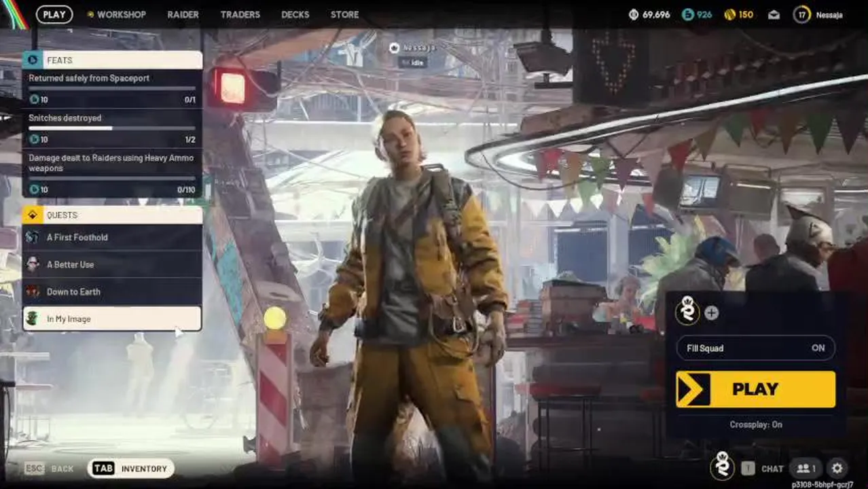Click the QUESTS panel header icon
Screen dimensions: 868x489
point(33,215)
